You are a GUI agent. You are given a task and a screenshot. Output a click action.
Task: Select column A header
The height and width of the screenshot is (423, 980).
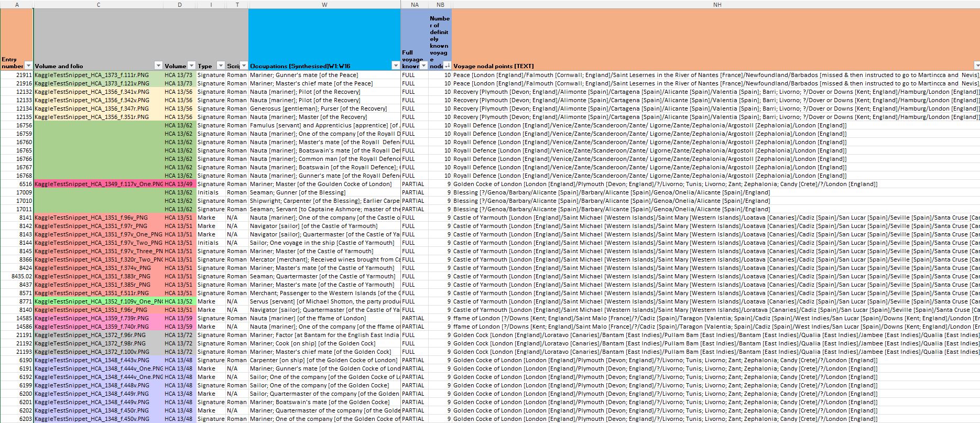[17, 5]
